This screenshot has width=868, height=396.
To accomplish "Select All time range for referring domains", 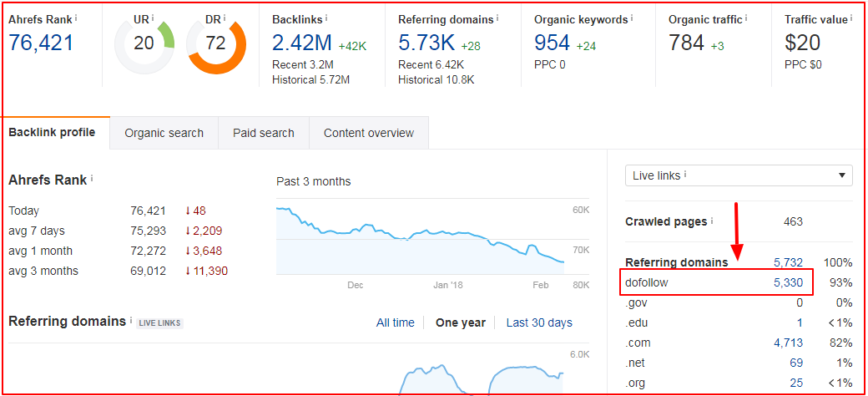I will (396, 322).
